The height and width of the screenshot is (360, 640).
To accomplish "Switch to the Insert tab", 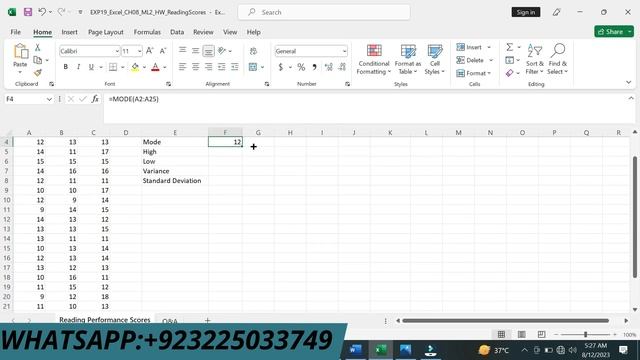I will click(x=69, y=32).
